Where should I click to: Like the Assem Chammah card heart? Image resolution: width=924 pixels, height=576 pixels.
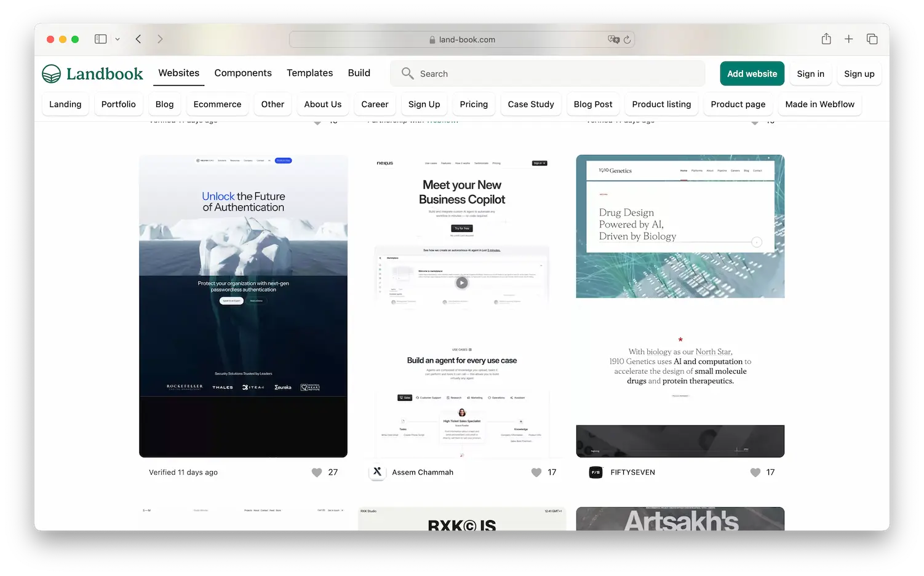(536, 472)
